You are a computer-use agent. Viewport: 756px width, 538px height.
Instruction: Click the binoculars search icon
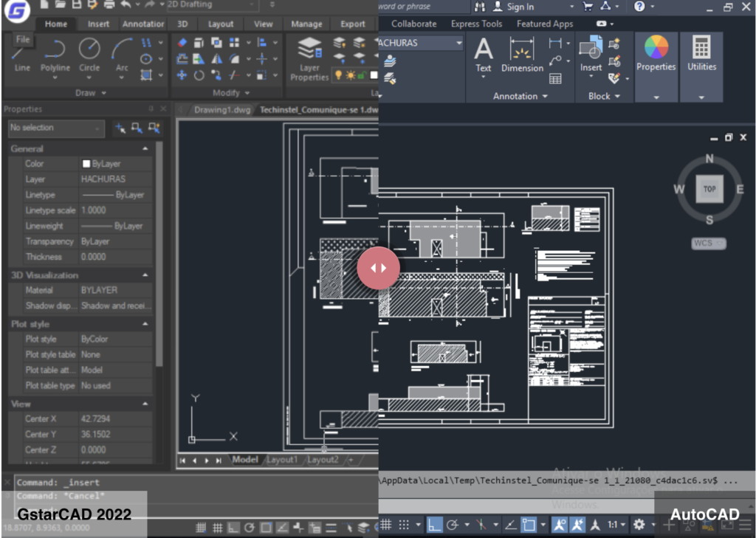[480, 6]
